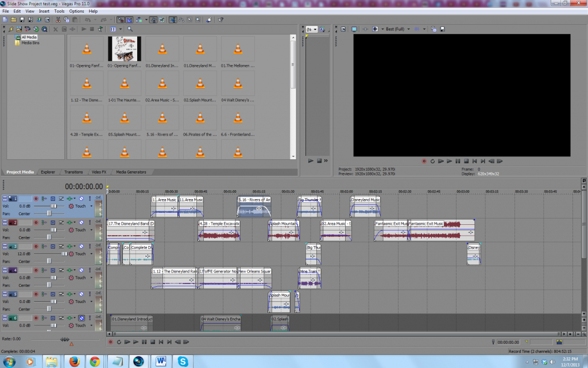The width and height of the screenshot is (588, 368).
Task: Minimize track 1 height
Action: point(5,197)
